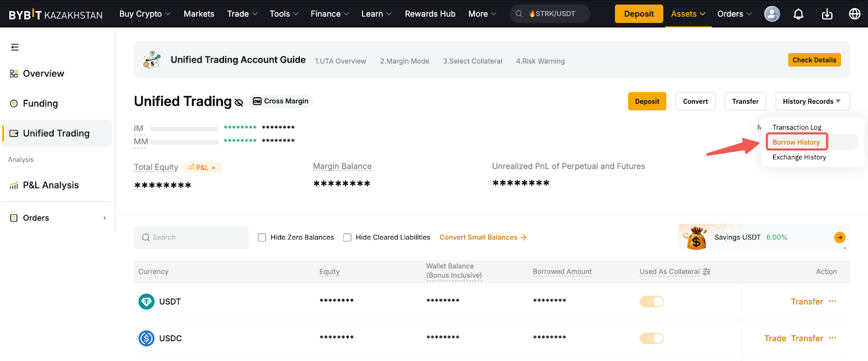Click the notification bell icon
The height and width of the screenshot is (361, 868).
pos(799,14)
